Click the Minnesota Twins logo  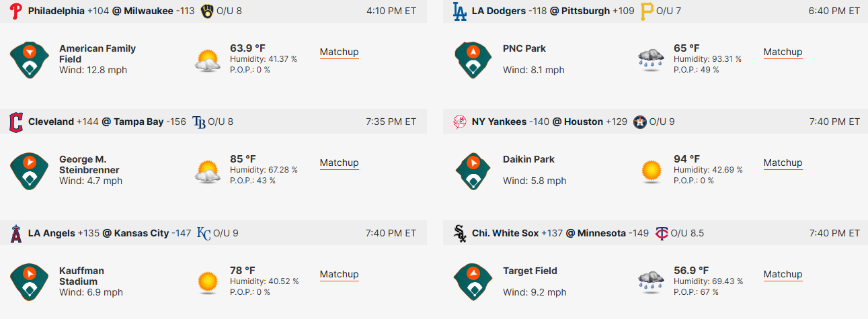click(661, 234)
